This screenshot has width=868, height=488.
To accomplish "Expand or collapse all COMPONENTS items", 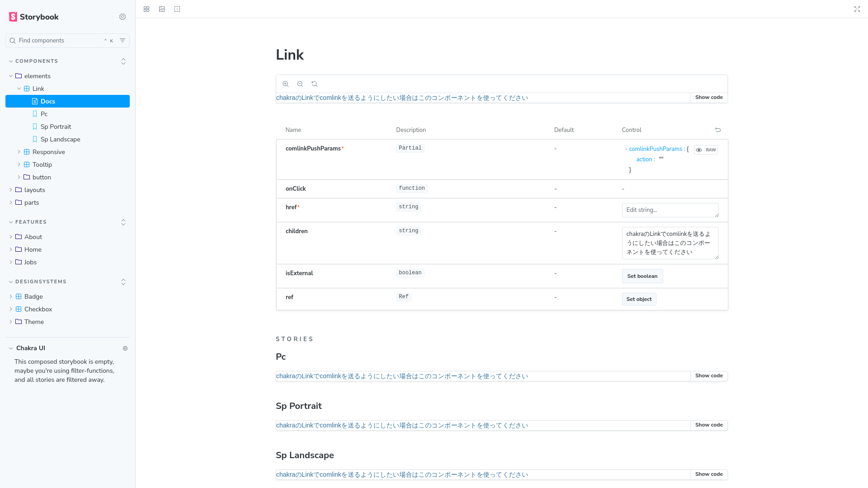I will tap(123, 61).
